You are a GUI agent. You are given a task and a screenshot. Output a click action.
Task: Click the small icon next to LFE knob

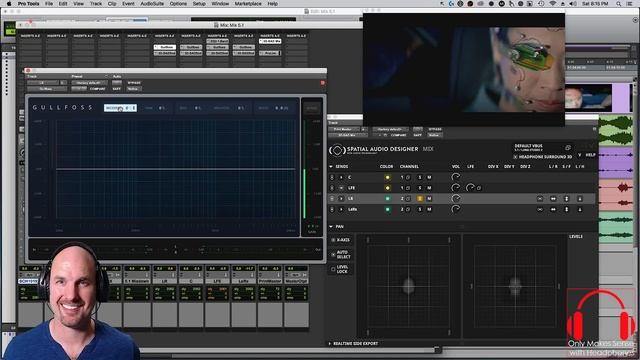(479, 188)
